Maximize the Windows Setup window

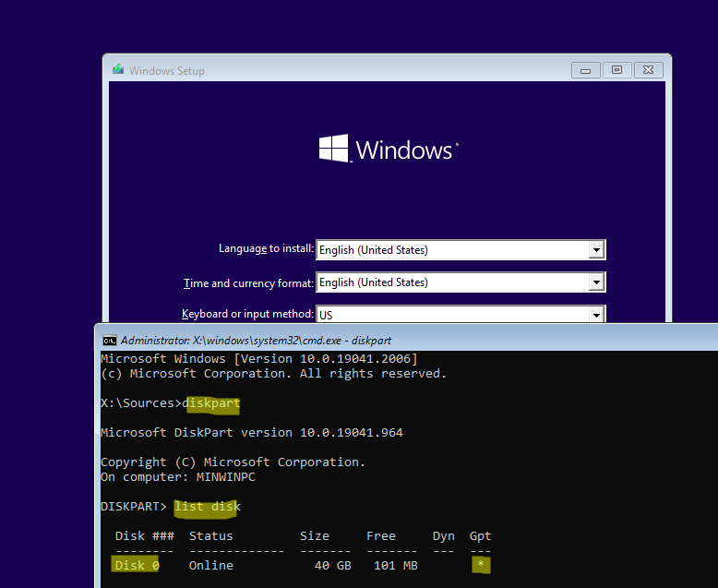(616, 70)
